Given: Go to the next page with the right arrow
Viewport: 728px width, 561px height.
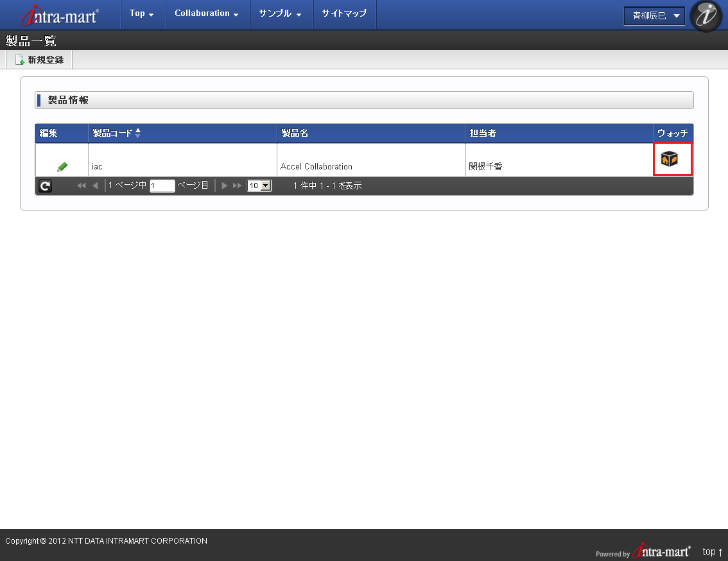Looking at the screenshot, I should tap(224, 186).
